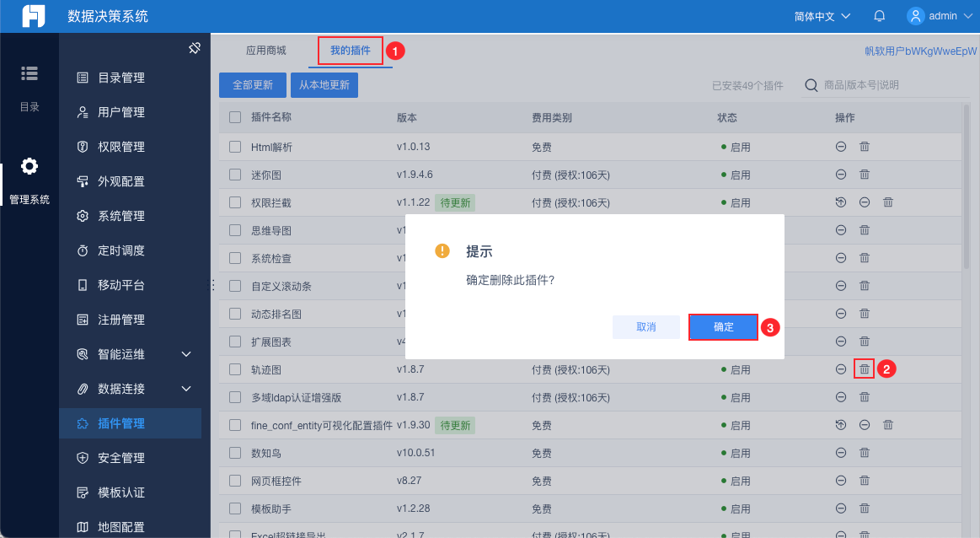Screen dimensions: 980x538
Task: Click the trash icon for 扩展图表
Action: tap(865, 342)
